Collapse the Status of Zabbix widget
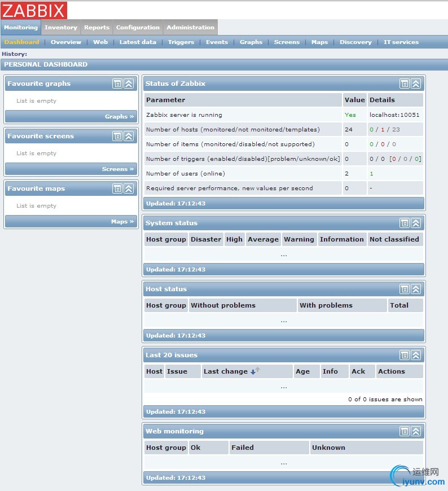The height and width of the screenshot is (491, 448). [x=416, y=84]
